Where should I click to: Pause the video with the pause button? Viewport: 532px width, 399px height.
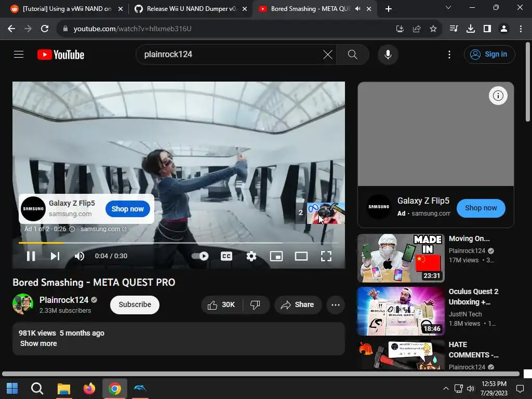click(31, 256)
